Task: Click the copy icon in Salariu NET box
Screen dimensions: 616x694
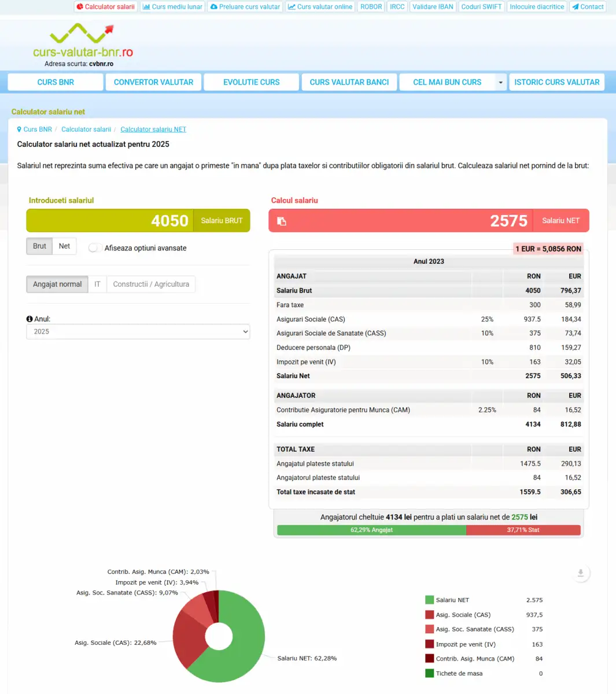Action: [282, 221]
